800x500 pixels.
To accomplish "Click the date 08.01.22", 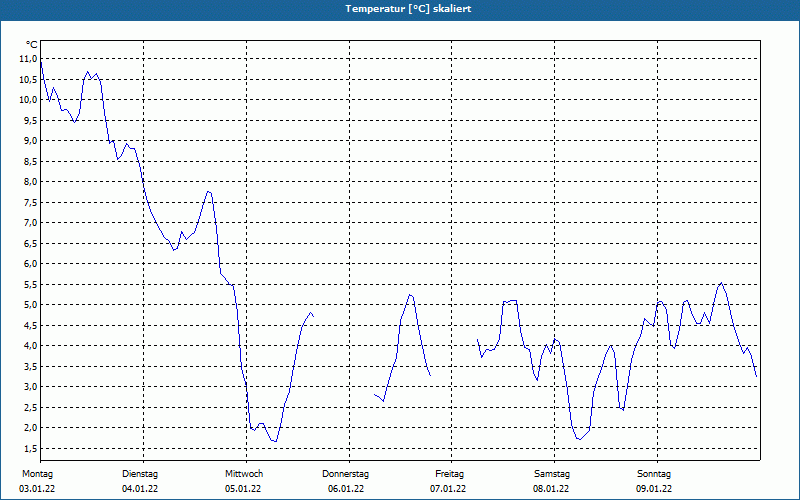I will click(551, 489).
